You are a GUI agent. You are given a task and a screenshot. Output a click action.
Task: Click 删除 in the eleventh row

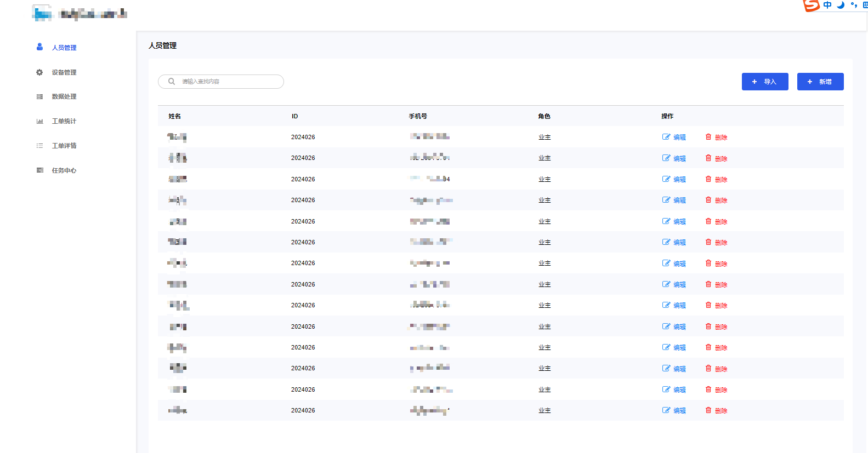click(721, 348)
